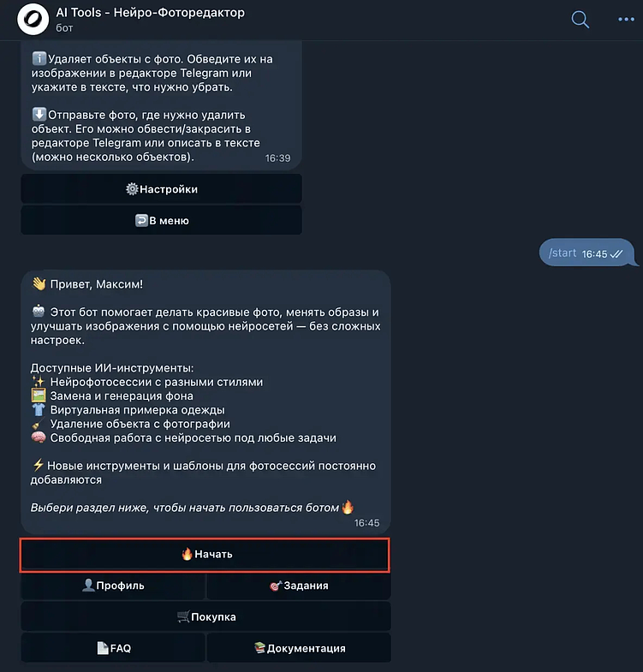
Task: Open the Настройки inline button
Action: [x=162, y=189]
